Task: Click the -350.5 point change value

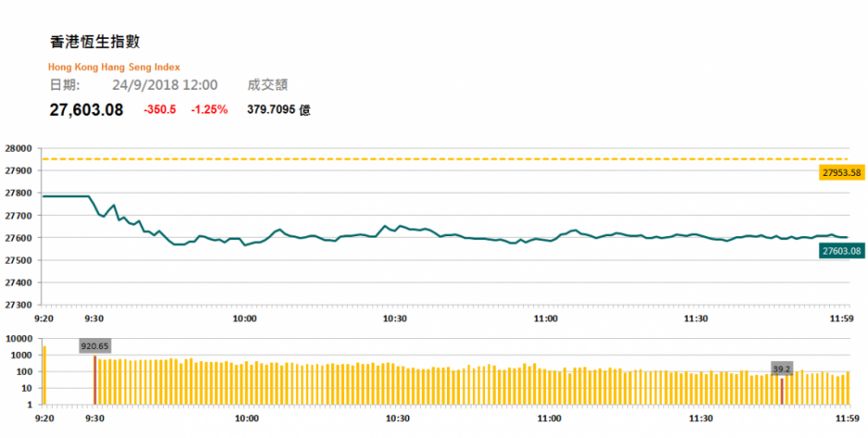Action: (x=160, y=109)
